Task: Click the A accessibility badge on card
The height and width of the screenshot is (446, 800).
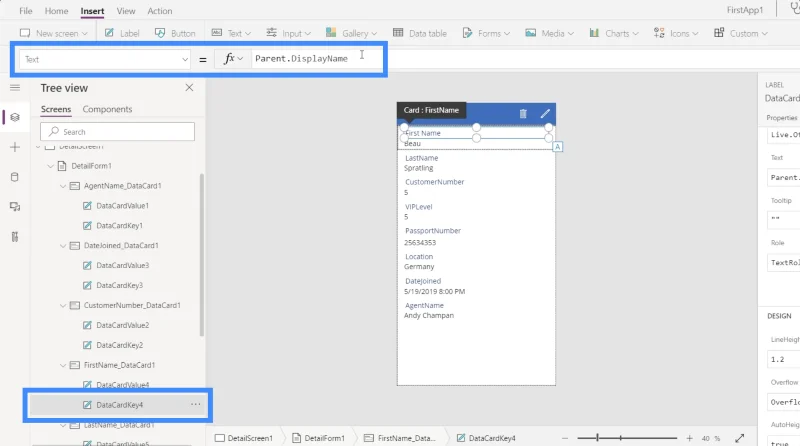Action: [x=558, y=147]
